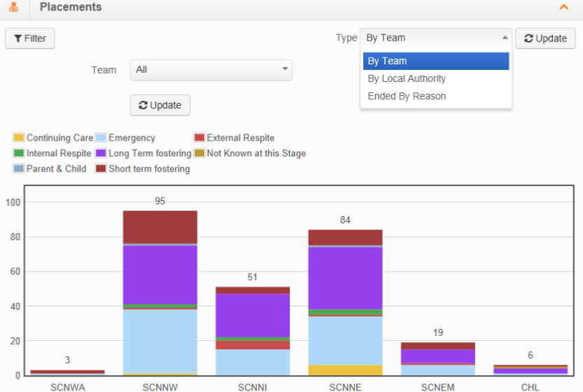Click the Type field label
The height and width of the screenshot is (392, 583).
[x=346, y=38]
